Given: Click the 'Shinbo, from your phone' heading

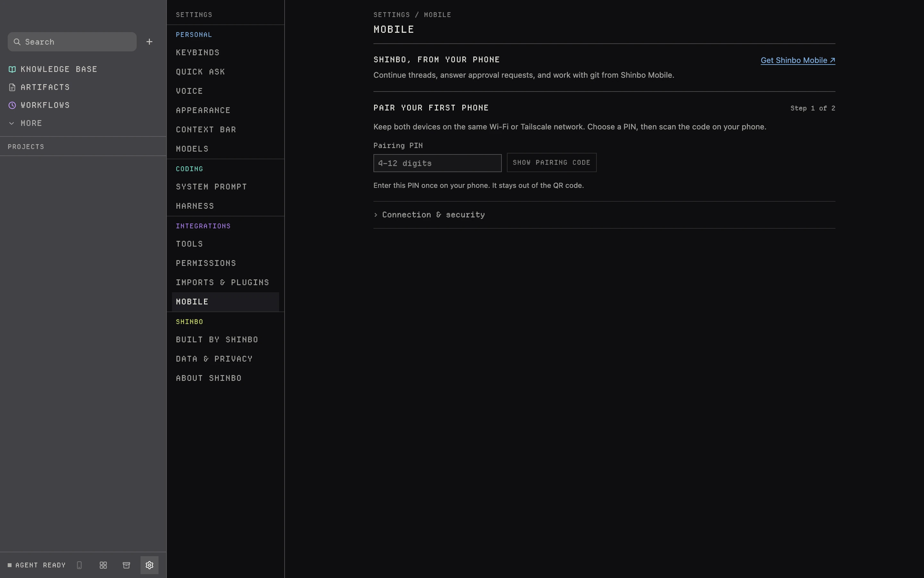Looking at the screenshot, I should coord(436,60).
